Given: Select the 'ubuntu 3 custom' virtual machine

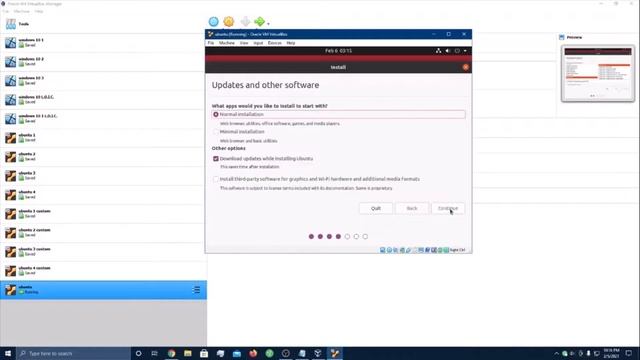Looking at the screenshot, I should click(x=103, y=251).
